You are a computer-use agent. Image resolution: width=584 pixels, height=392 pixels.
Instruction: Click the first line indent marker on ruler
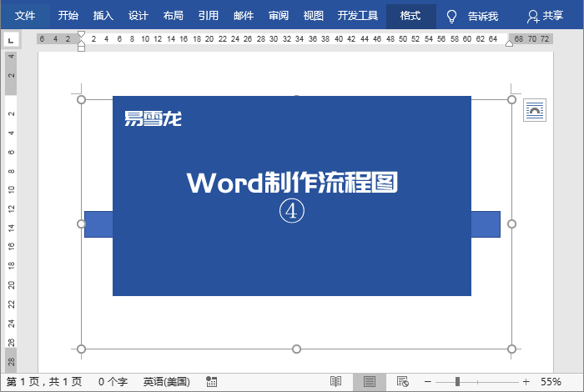[81, 35]
